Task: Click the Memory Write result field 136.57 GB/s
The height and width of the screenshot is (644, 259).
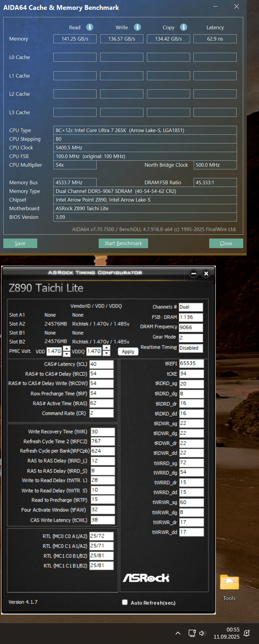Action: point(122,39)
